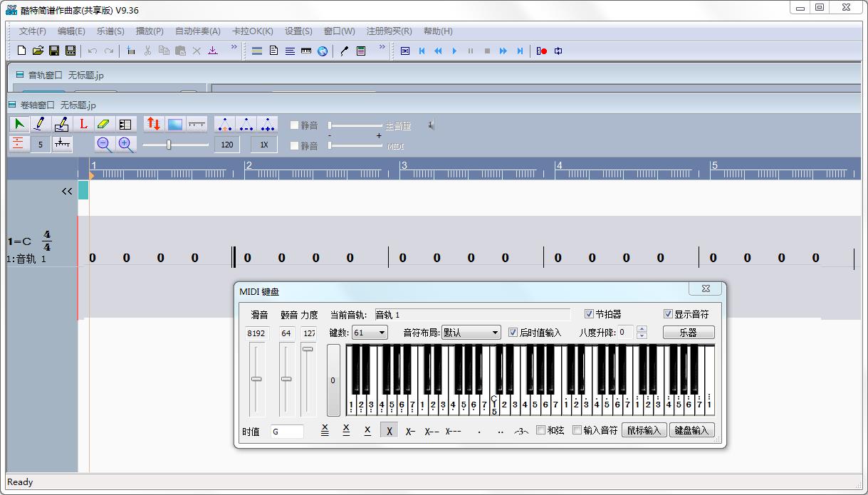Select the arrow selection tool

tap(19, 123)
